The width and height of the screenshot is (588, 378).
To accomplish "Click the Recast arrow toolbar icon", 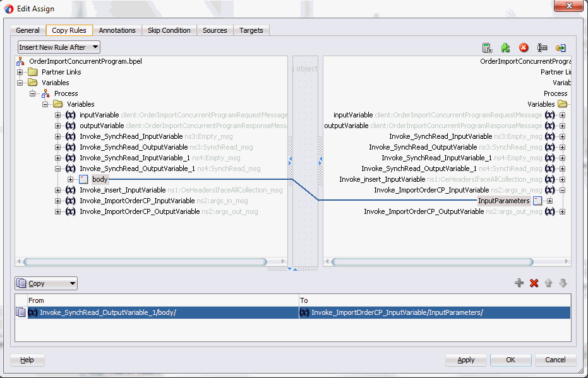I will pyautogui.click(x=561, y=47).
